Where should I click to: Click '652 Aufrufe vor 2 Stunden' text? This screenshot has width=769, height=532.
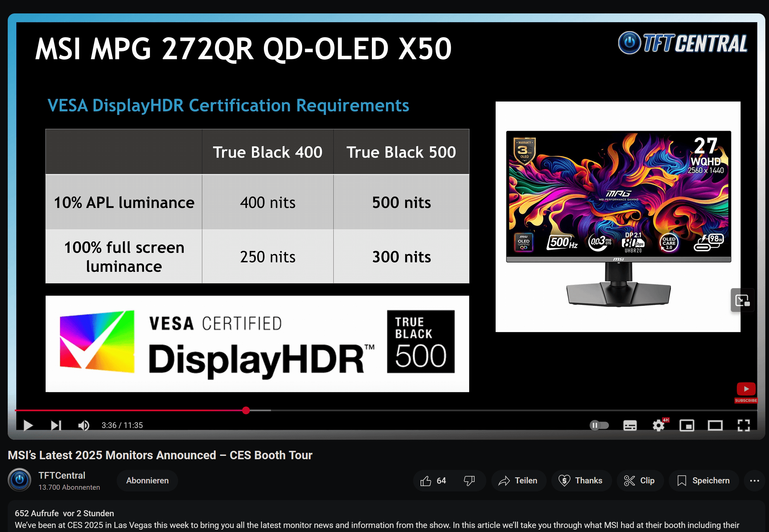(64, 513)
